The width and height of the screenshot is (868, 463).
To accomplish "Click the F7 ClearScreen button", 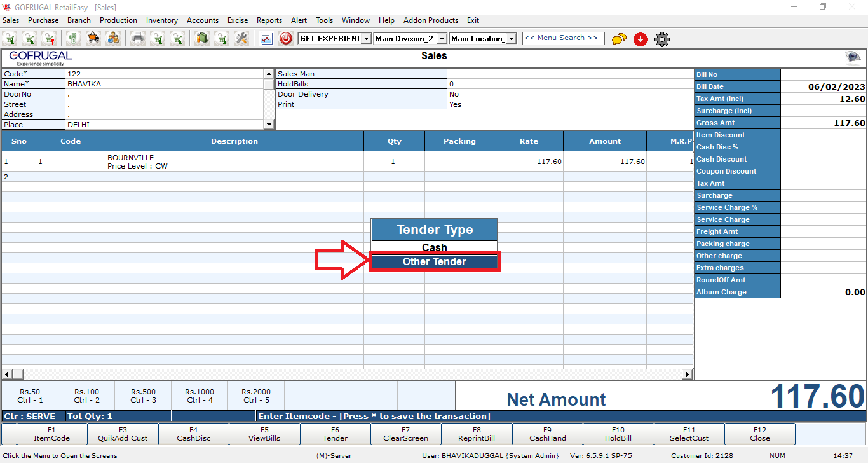I will pos(405,434).
